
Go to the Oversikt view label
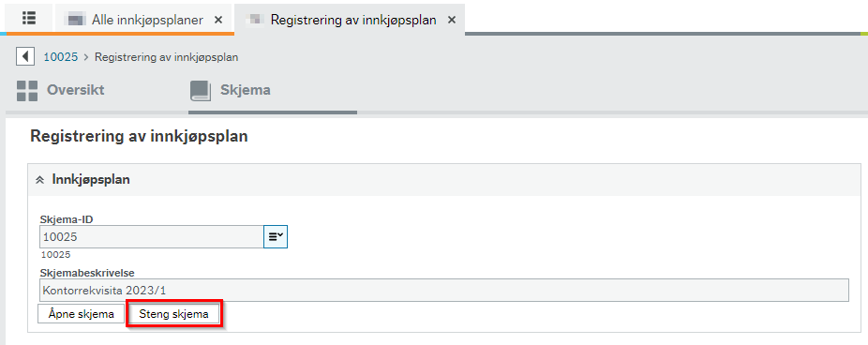pyautogui.click(x=75, y=90)
